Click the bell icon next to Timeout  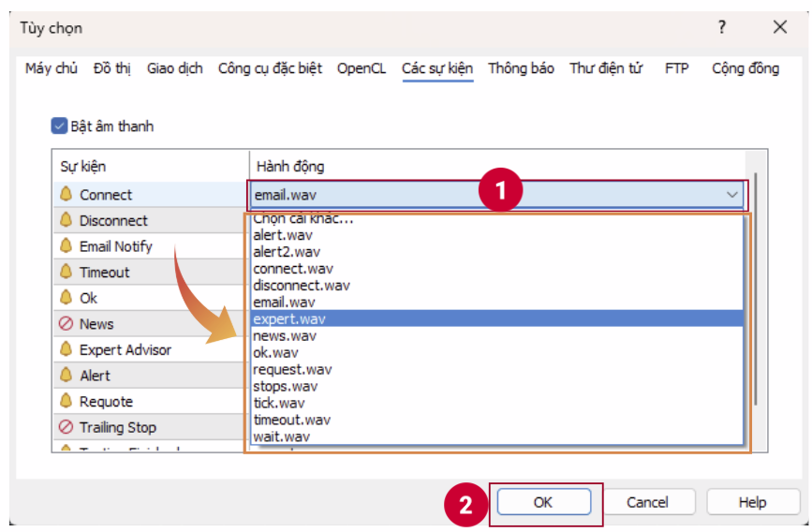point(66,273)
